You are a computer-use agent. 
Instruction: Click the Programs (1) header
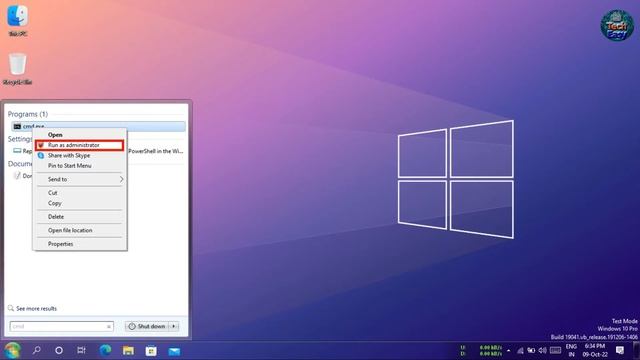click(28, 114)
